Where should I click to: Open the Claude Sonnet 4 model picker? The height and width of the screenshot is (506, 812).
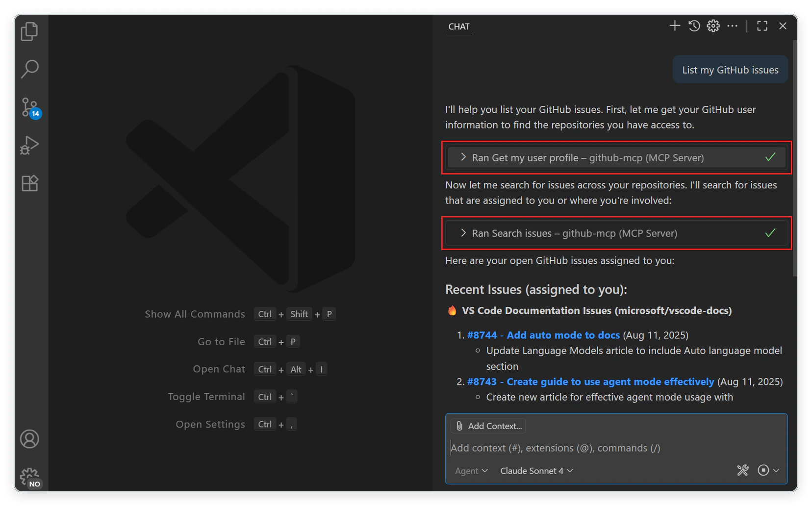pyautogui.click(x=536, y=471)
